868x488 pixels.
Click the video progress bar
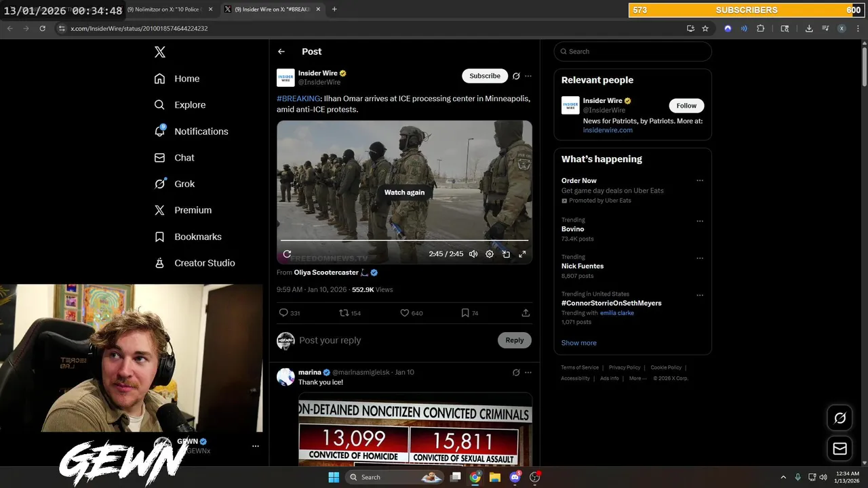point(404,240)
